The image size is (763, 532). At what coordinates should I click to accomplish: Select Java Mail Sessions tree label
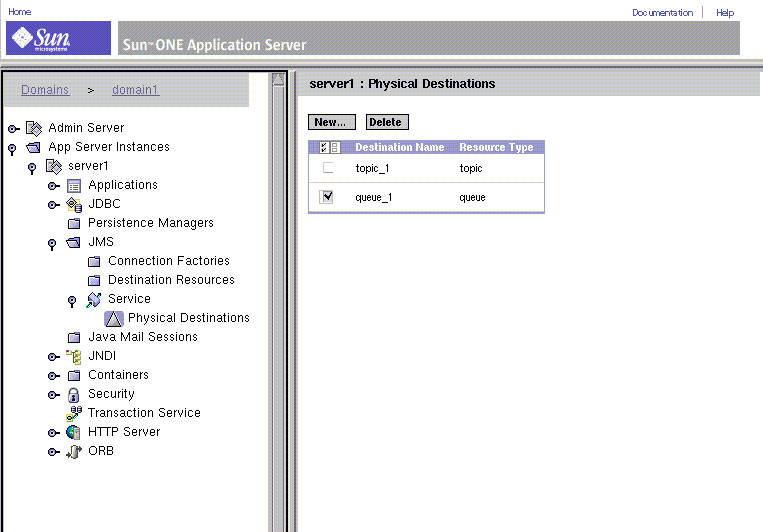point(143,337)
